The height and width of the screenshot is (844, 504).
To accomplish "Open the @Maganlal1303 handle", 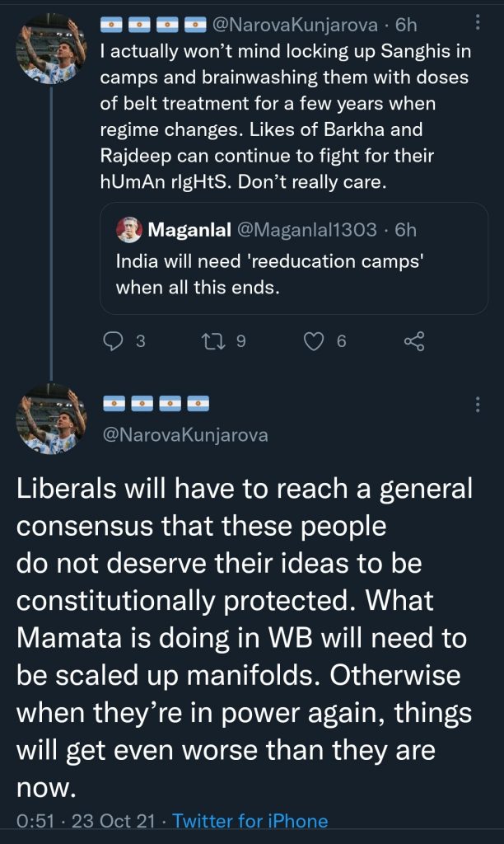I will tap(306, 230).
